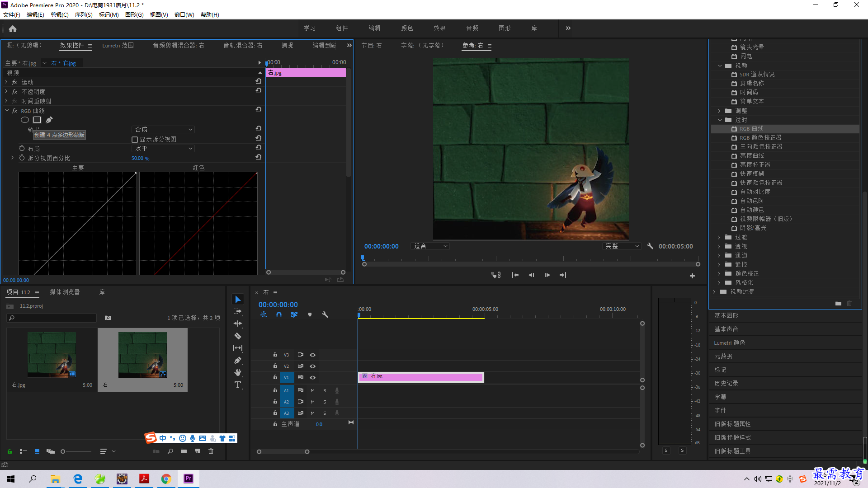Open Google Chrome from the taskbar

coord(166,479)
